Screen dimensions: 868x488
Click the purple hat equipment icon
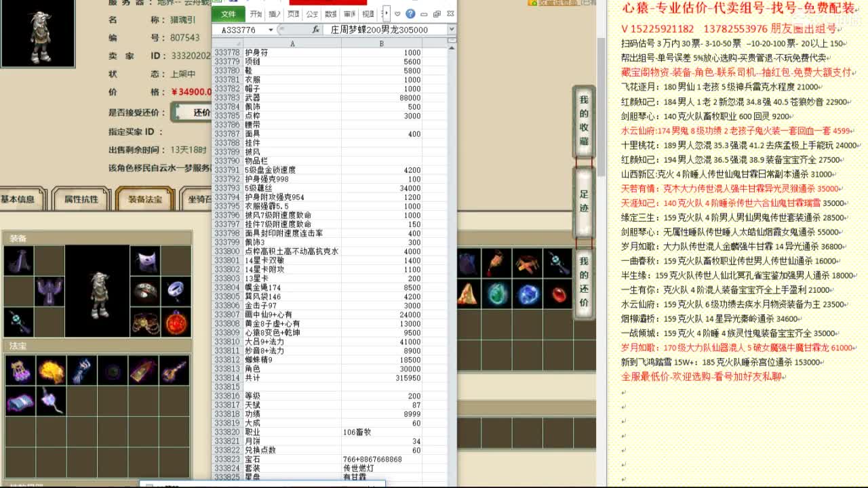click(x=18, y=261)
